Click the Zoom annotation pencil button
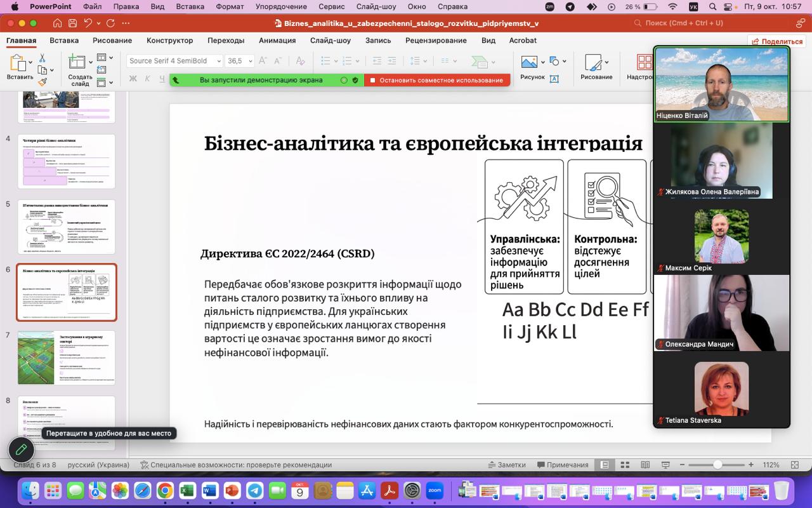812x508 pixels. [x=21, y=450]
